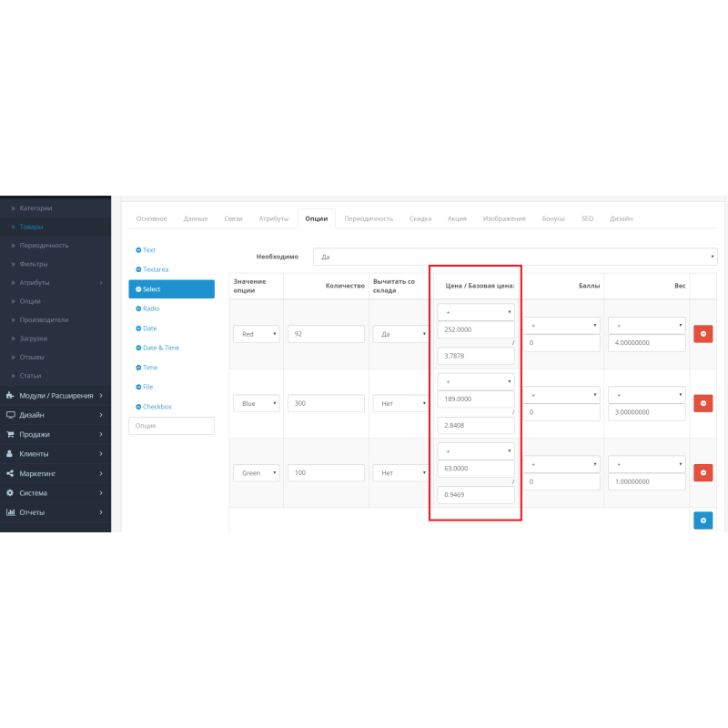
Task: Select the Date & Time option
Action: tap(160, 348)
